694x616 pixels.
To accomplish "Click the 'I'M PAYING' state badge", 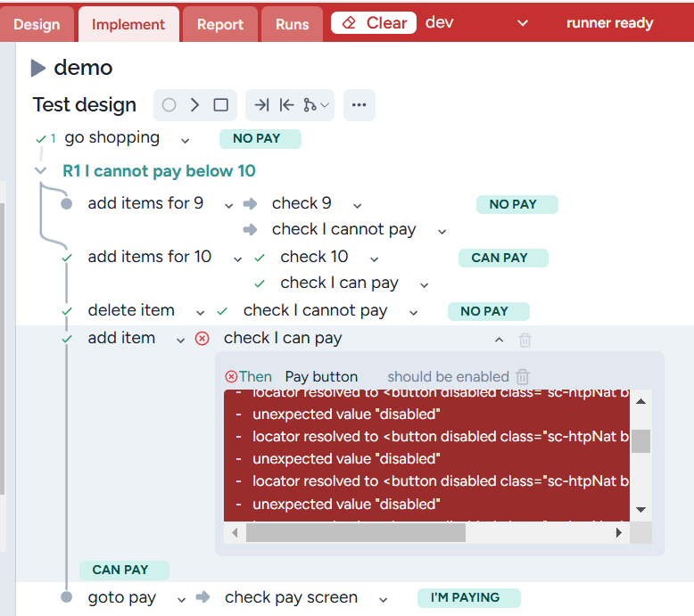I will (x=464, y=597).
